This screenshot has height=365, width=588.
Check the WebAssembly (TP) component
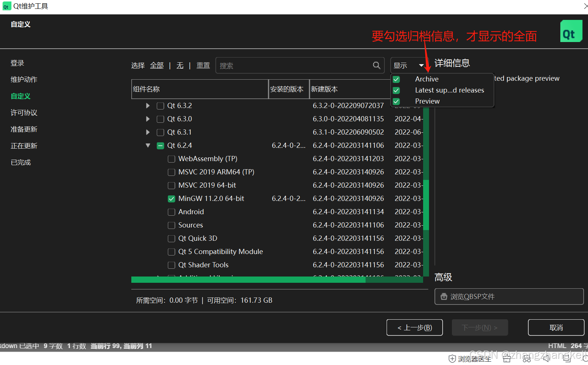point(172,159)
